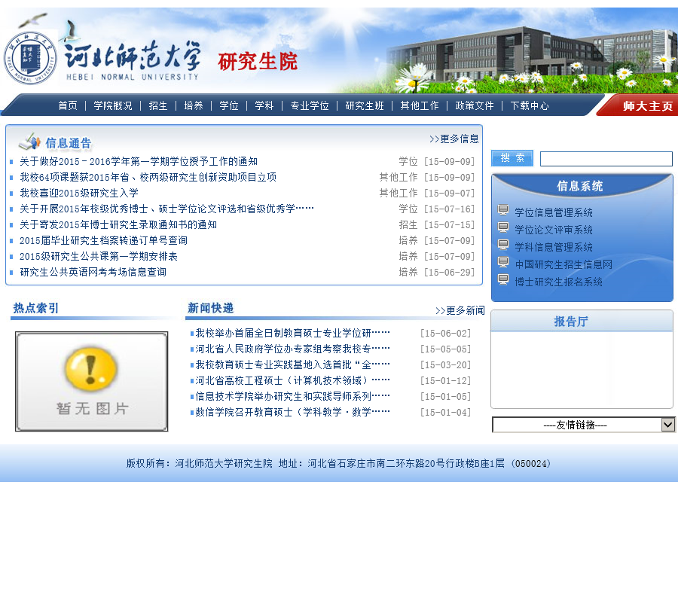The image size is (678, 616).
Task: Open the 中国研究生招生信息网 link
Action: [563, 264]
